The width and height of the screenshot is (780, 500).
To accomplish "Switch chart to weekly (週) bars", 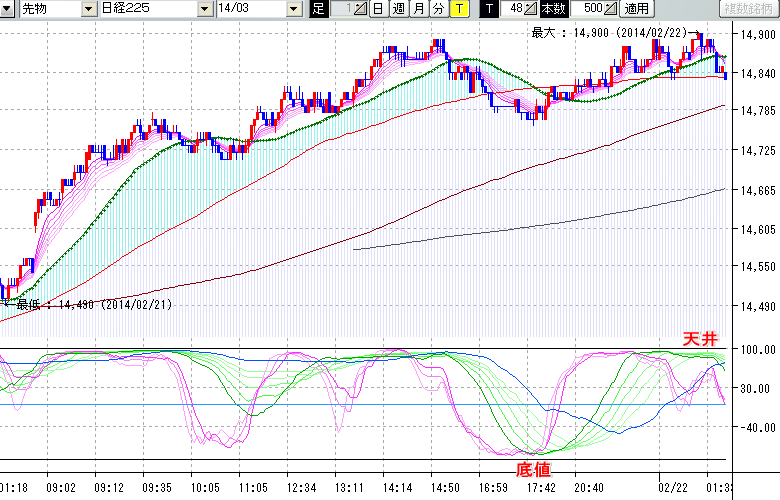I will point(397,9).
